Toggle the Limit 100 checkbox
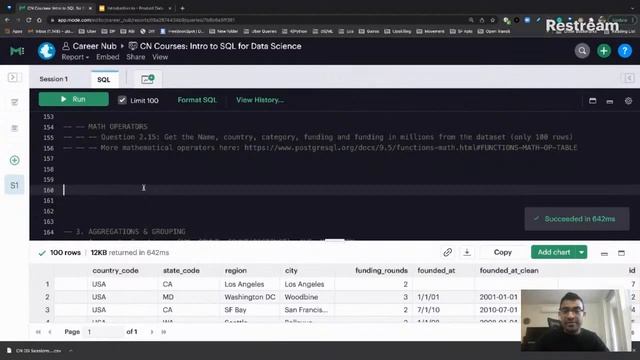The width and height of the screenshot is (640, 360). pyautogui.click(x=122, y=100)
